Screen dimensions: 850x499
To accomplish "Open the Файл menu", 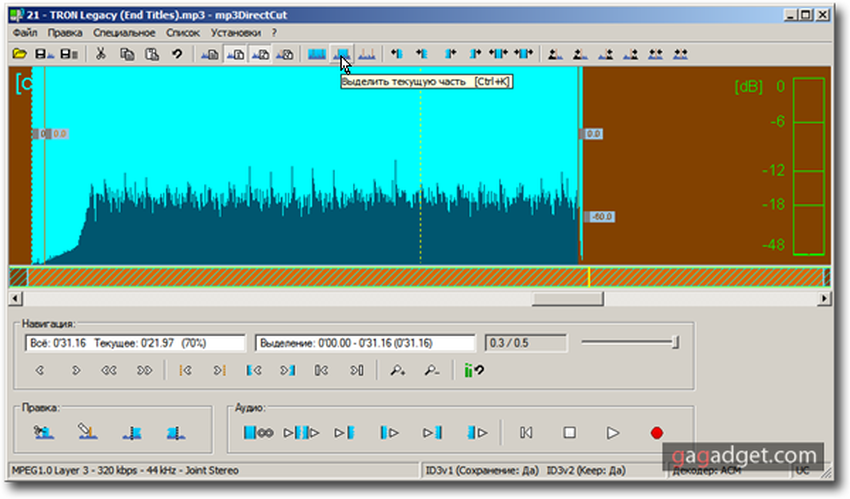I will point(26,32).
